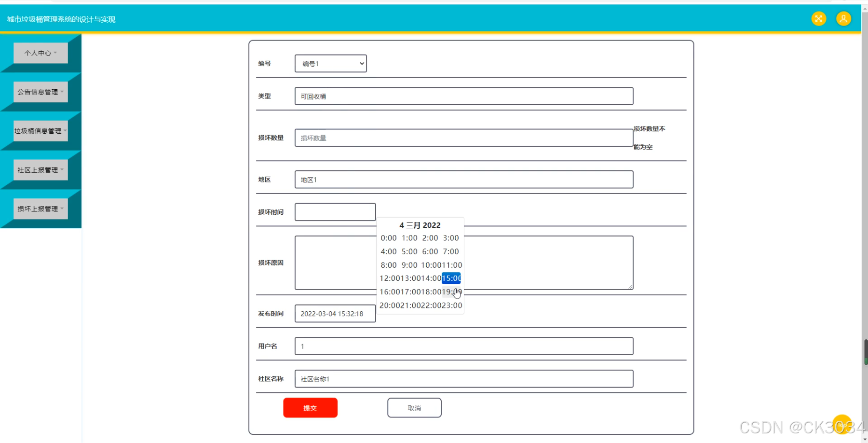Click the 城市垃圾桶管理系统的设计与实现 header title

(61, 19)
